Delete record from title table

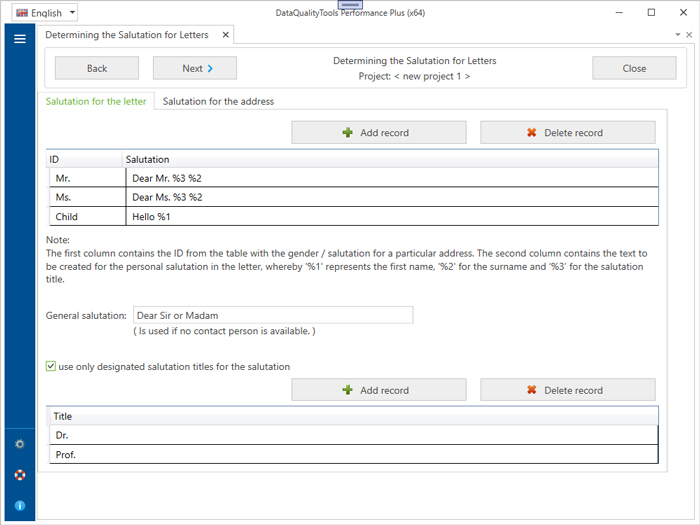coord(567,390)
